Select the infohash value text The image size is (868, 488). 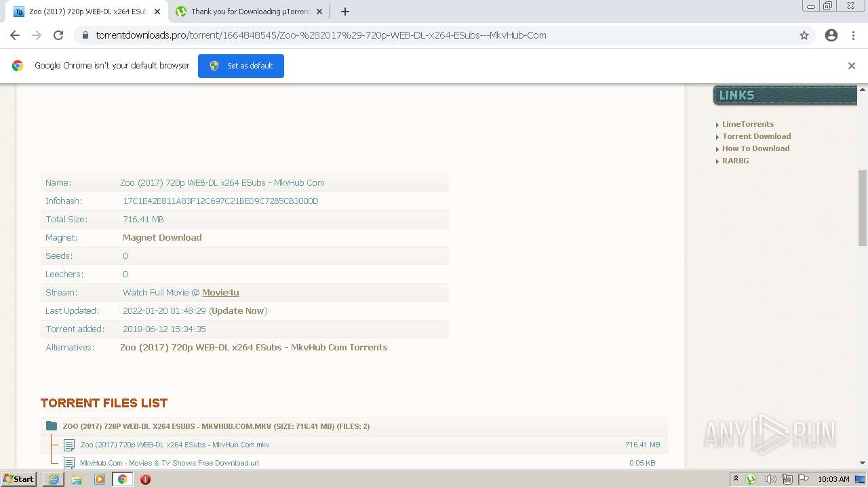tap(220, 201)
